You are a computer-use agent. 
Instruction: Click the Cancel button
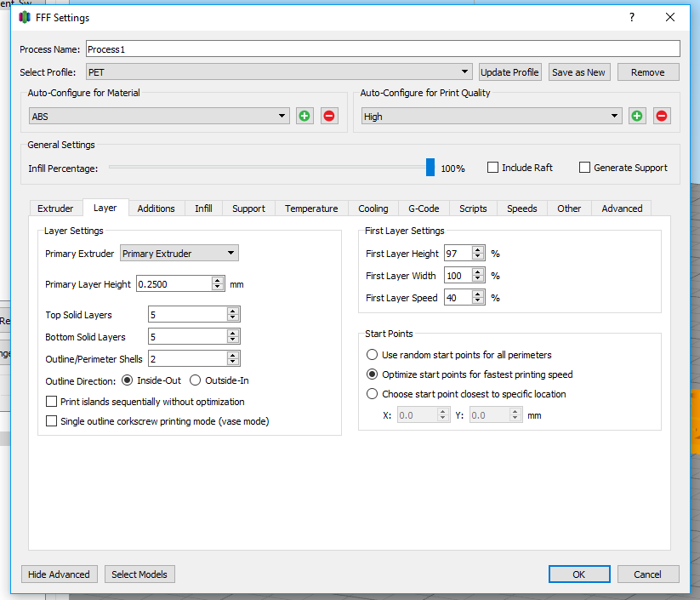coord(648,574)
